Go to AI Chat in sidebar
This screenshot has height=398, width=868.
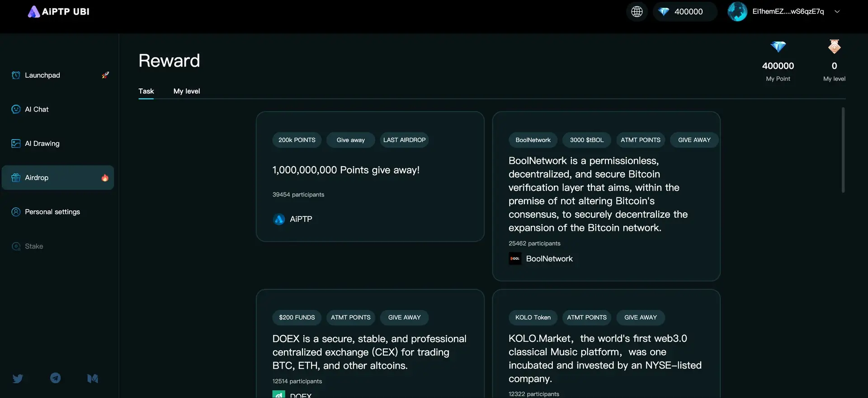[x=37, y=109]
